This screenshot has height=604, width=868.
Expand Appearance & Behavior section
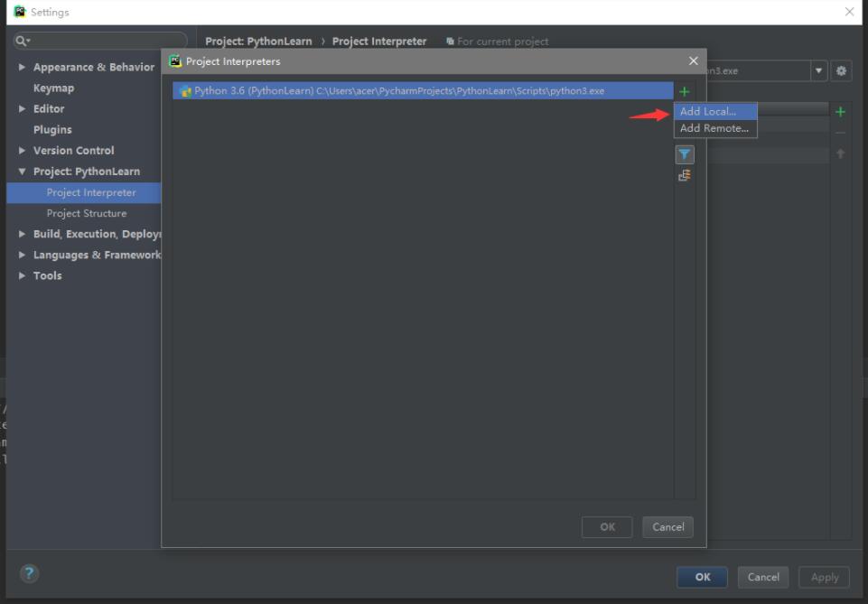pyautogui.click(x=22, y=67)
